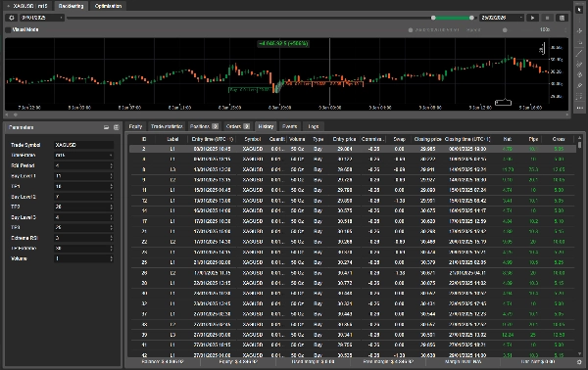Open table settings gear at bottom right
The height and width of the screenshot is (370, 588).
[579, 362]
